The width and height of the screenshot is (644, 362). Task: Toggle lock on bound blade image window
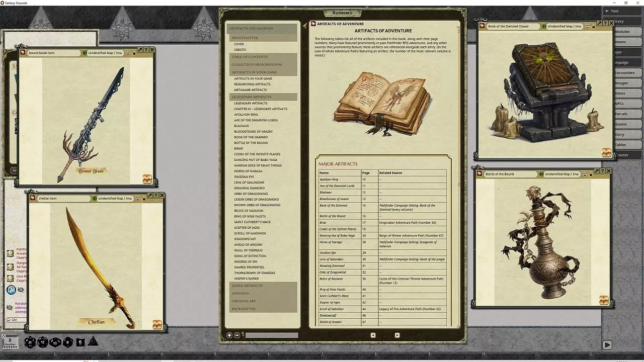coord(134,53)
